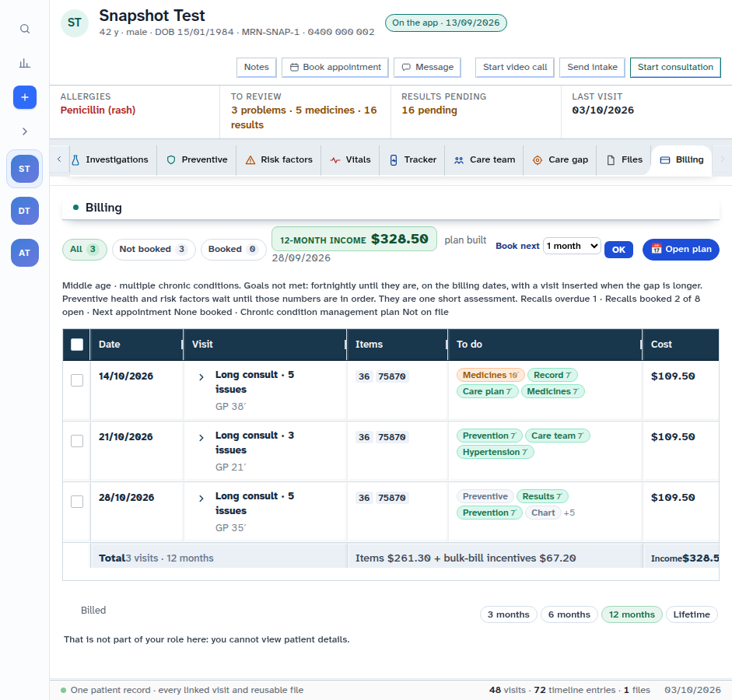Image resolution: width=732 pixels, height=700 pixels.
Task: Check the 14/10/2026 visit checkbox
Action: coord(77,380)
